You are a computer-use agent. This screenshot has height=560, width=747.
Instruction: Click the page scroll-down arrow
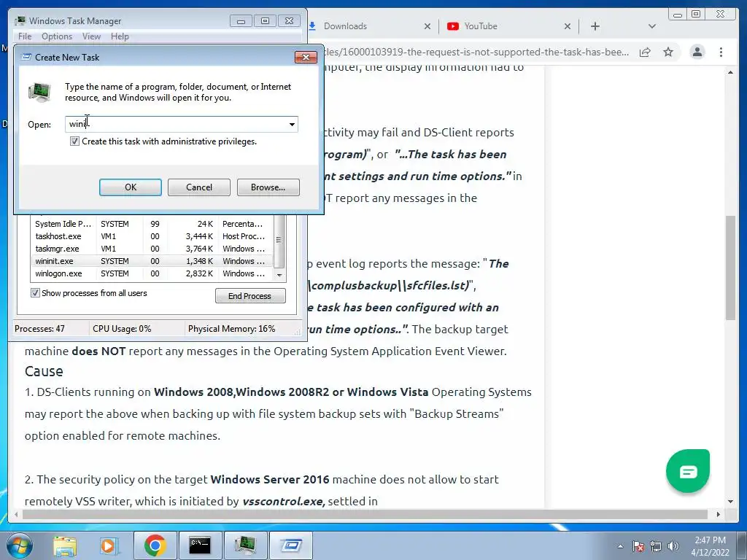(x=730, y=502)
